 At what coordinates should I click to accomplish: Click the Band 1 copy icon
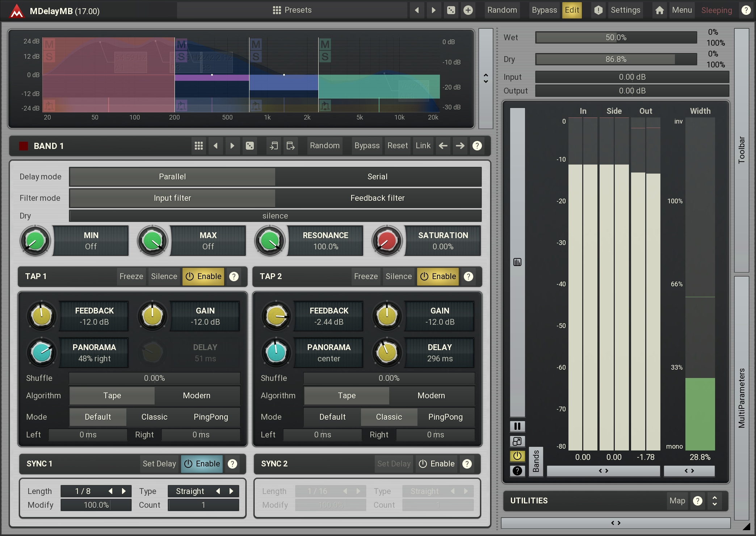pos(274,146)
